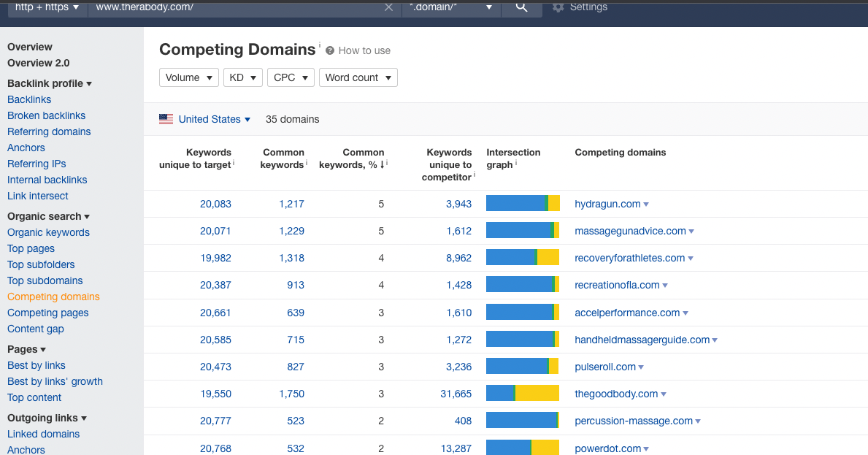
Task: Open the *.domain/* mode dropdown
Action: 451,8
